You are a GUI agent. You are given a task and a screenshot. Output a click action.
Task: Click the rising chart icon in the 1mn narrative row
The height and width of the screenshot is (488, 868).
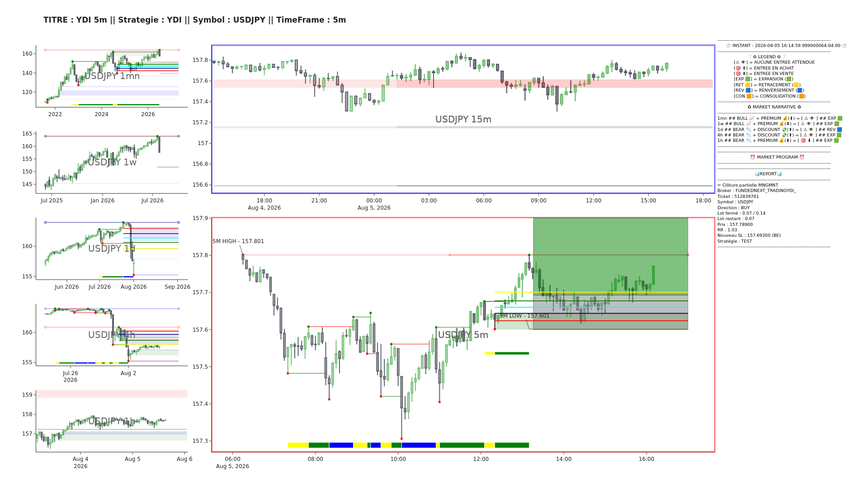752,118
